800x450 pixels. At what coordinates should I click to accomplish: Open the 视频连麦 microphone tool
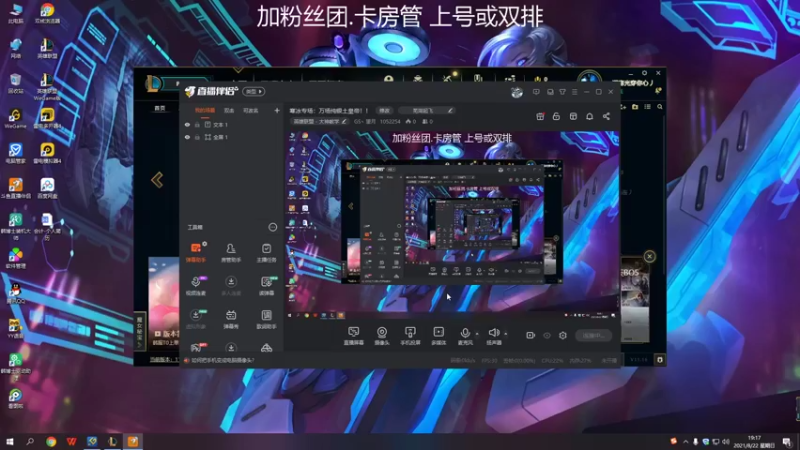196,286
